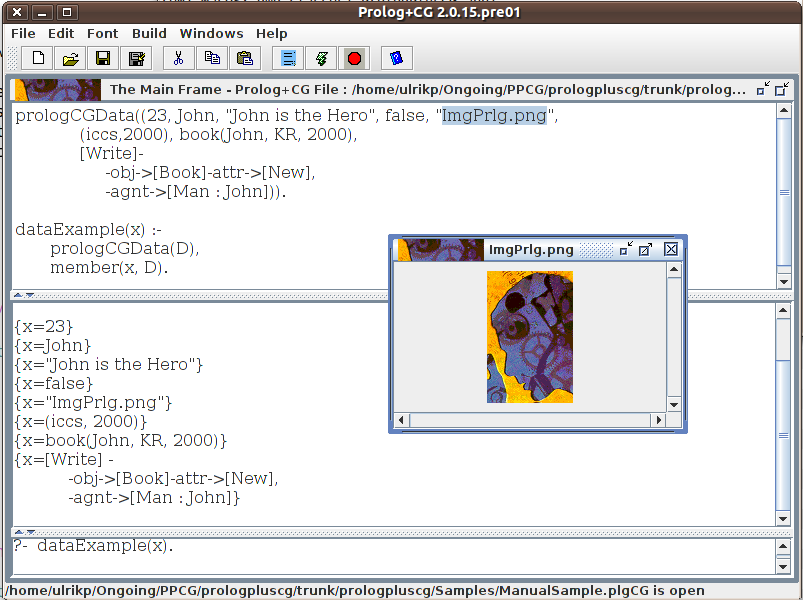Iconify the ImgPrlg.png internal window
This screenshot has width=803, height=600.
(x=625, y=249)
